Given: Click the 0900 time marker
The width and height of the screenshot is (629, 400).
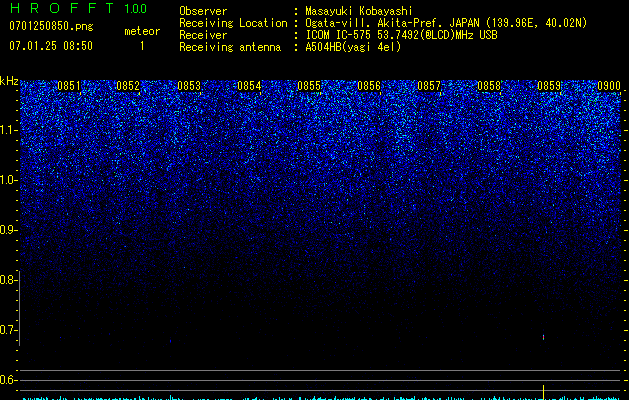Looking at the screenshot, I should coord(609,86).
